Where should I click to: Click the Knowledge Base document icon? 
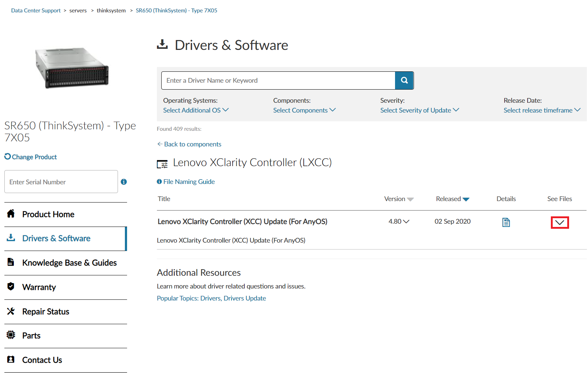(x=11, y=262)
